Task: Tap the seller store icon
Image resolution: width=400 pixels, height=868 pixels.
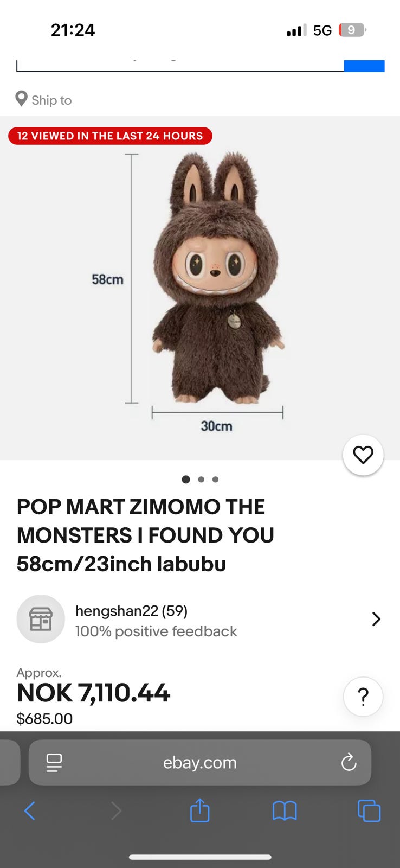Action: [41, 619]
